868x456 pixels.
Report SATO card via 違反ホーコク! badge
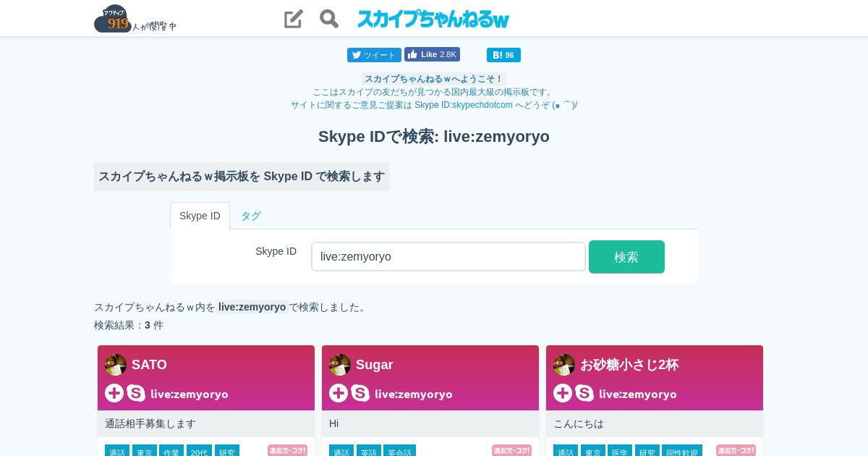(287, 450)
